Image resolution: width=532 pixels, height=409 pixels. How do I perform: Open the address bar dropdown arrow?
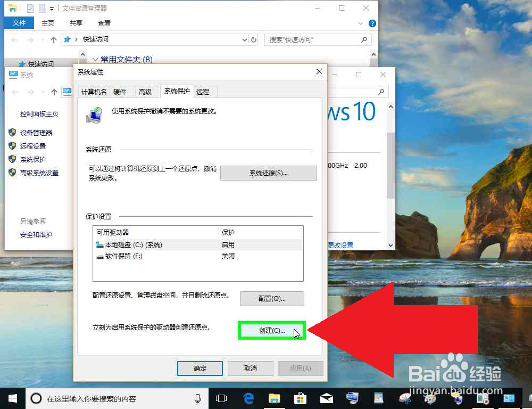pyautogui.click(x=244, y=39)
